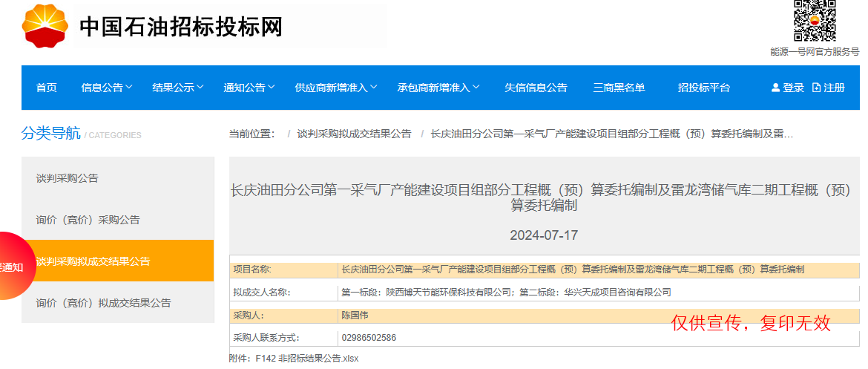The width and height of the screenshot is (868, 369).
Task: Open the 首页 home menu item
Action: [46, 88]
